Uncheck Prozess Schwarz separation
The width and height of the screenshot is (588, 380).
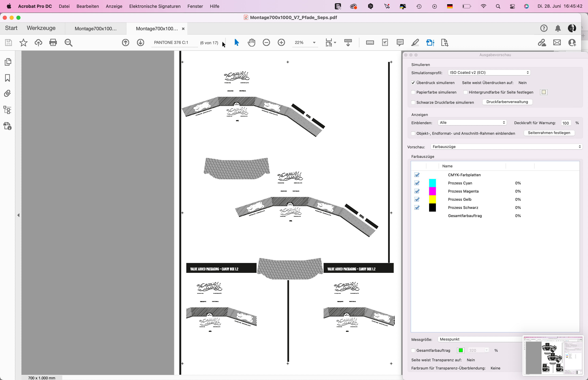pyautogui.click(x=417, y=207)
